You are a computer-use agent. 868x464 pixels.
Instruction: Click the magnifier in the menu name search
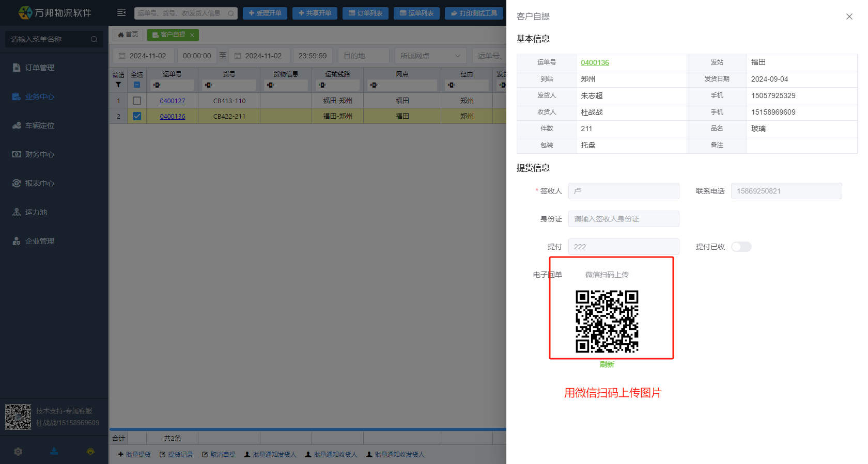tap(94, 39)
